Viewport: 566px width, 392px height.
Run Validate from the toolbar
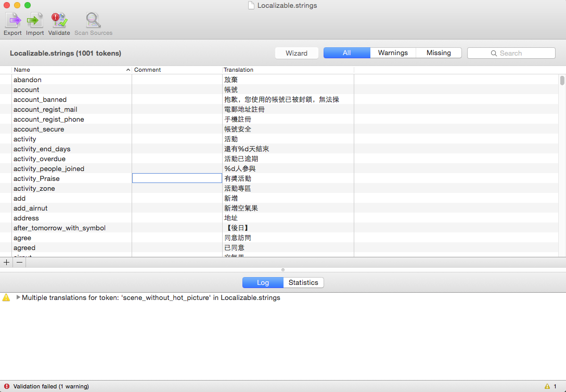point(59,21)
